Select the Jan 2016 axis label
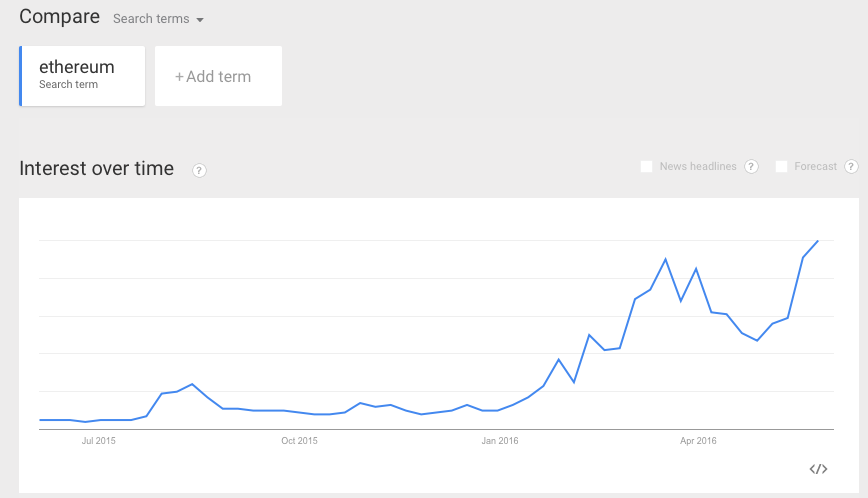Screen dimensions: 868x498 500,440
